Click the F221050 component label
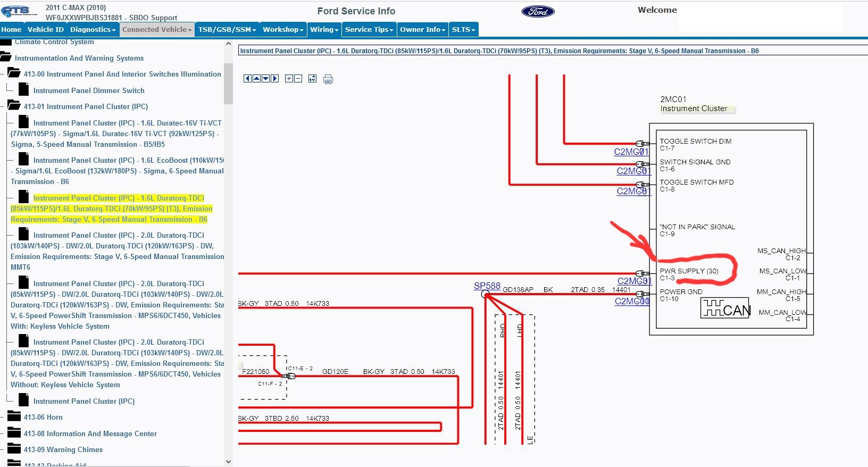 pyautogui.click(x=256, y=372)
